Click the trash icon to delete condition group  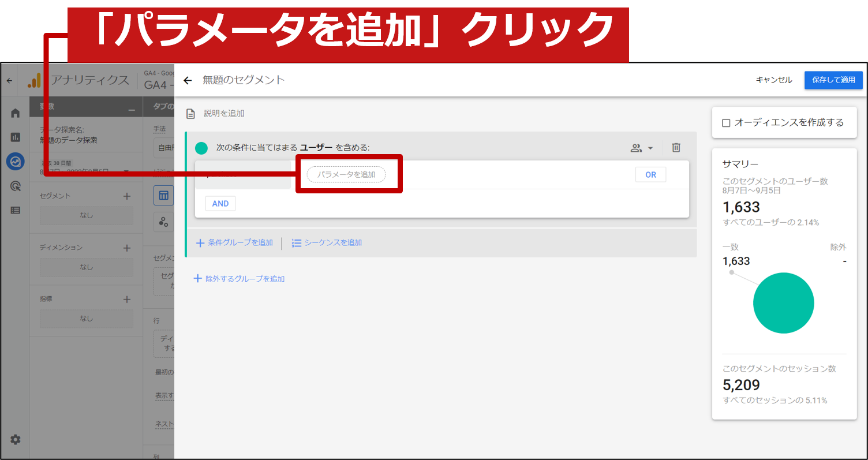pyautogui.click(x=676, y=148)
